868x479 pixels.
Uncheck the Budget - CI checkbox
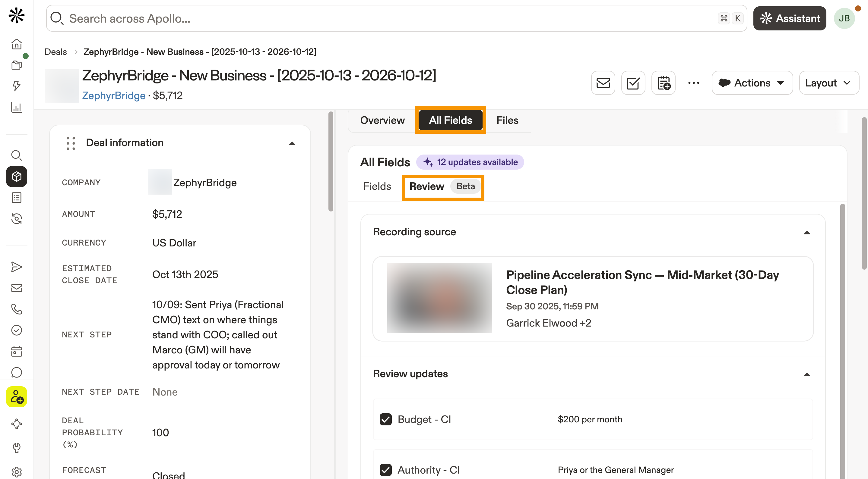coord(385,419)
